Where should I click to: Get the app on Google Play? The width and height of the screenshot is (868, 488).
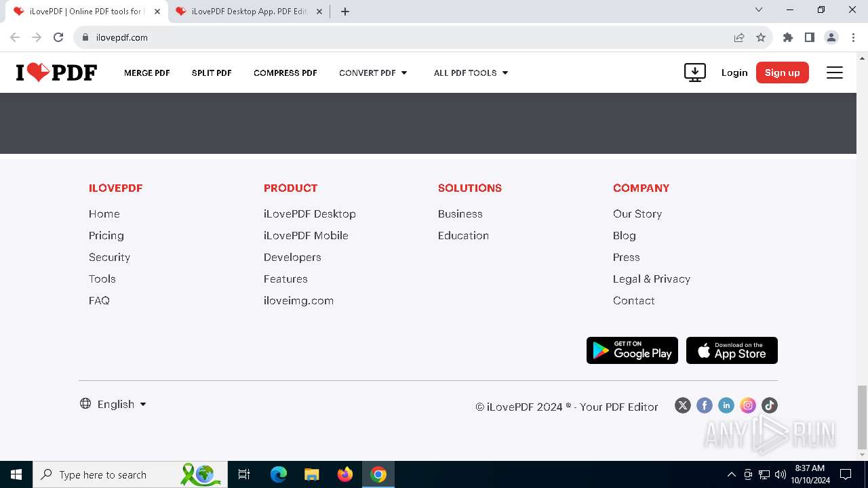click(632, 350)
